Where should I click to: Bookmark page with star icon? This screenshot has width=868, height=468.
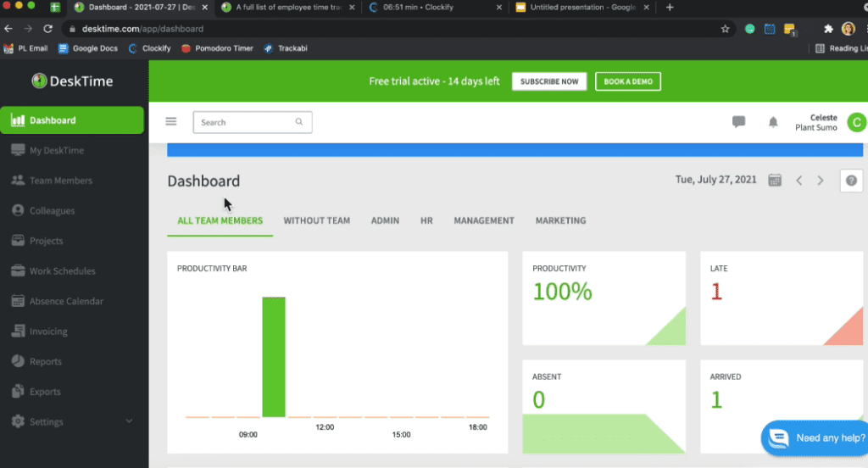(725, 28)
